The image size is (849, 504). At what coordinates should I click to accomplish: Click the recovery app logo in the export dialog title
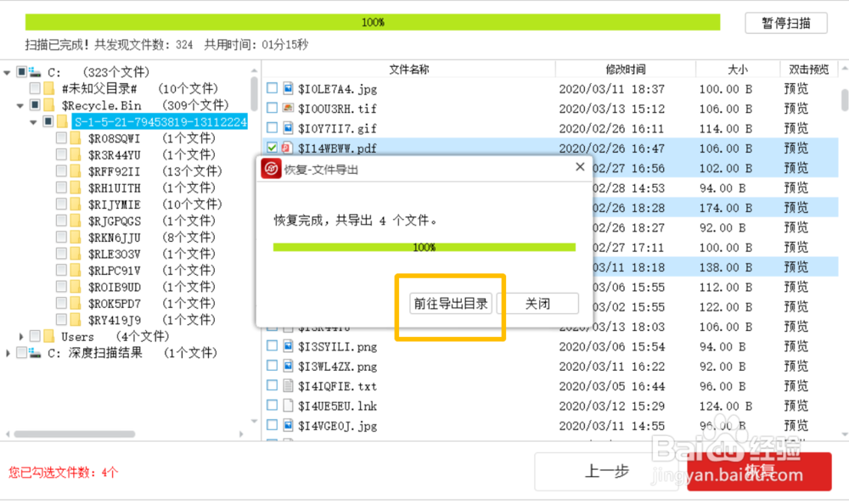(268, 168)
